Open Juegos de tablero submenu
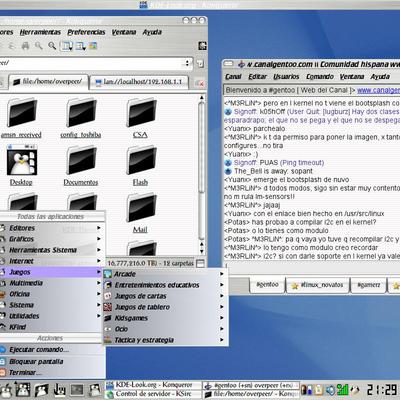This screenshot has height=400, width=400. coord(164,307)
